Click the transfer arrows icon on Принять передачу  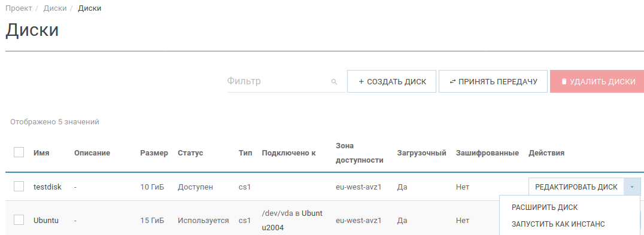452,81
